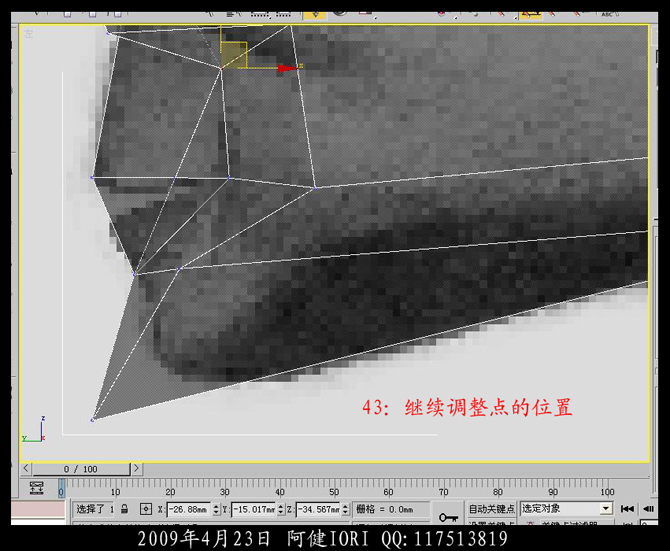Click the Z coordinate field -34.567mm

[x=318, y=509]
